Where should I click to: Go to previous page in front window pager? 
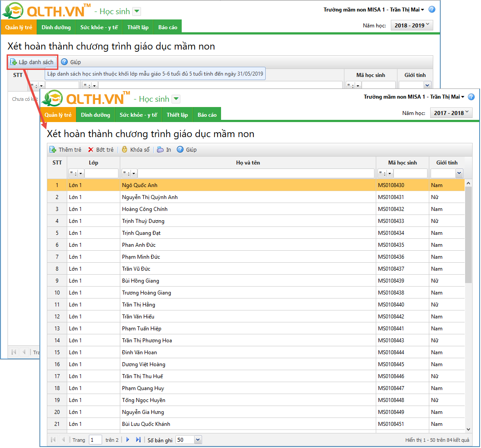coord(64,440)
